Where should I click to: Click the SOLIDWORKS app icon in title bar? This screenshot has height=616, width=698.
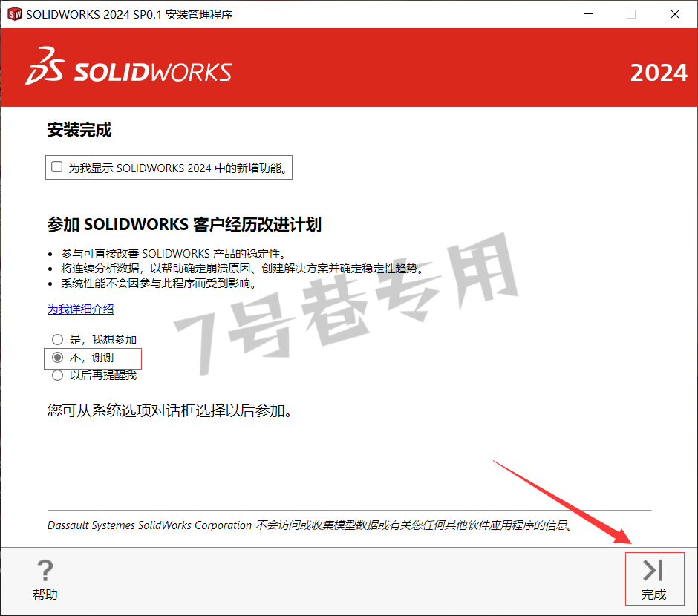(x=15, y=14)
